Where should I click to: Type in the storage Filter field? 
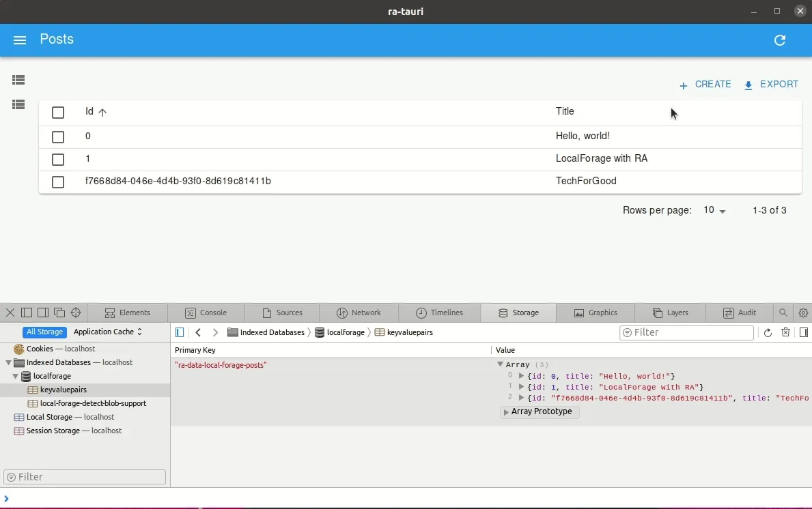click(x=686, y=332)
